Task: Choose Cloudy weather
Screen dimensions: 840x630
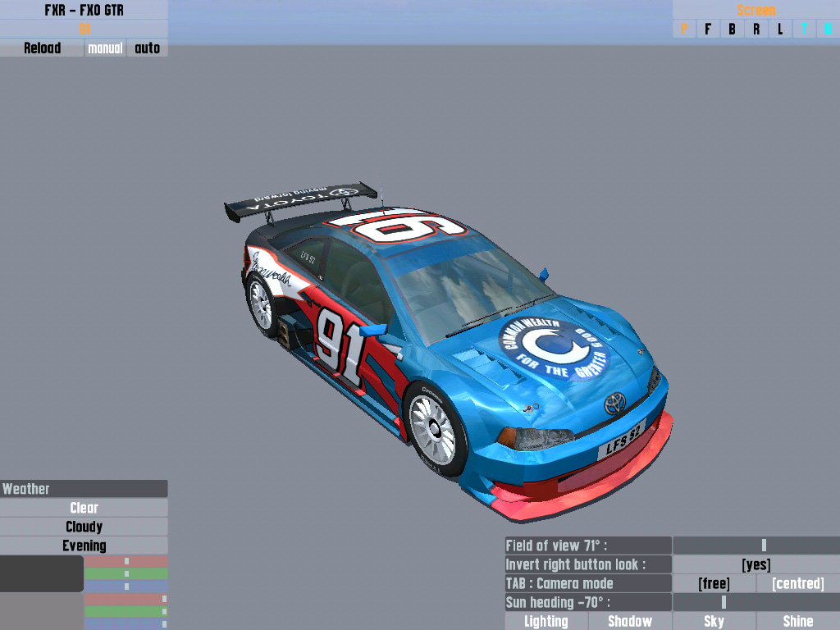Action: click(84, 526)
